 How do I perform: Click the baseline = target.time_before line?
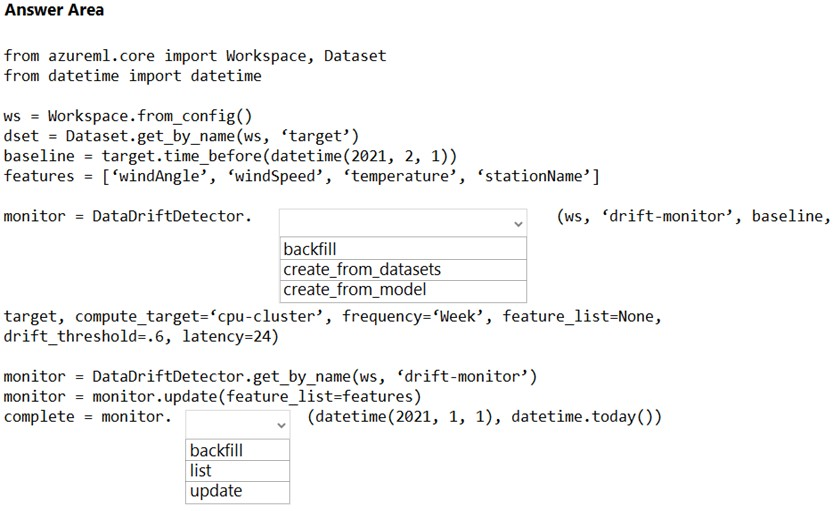pos(230,157)
